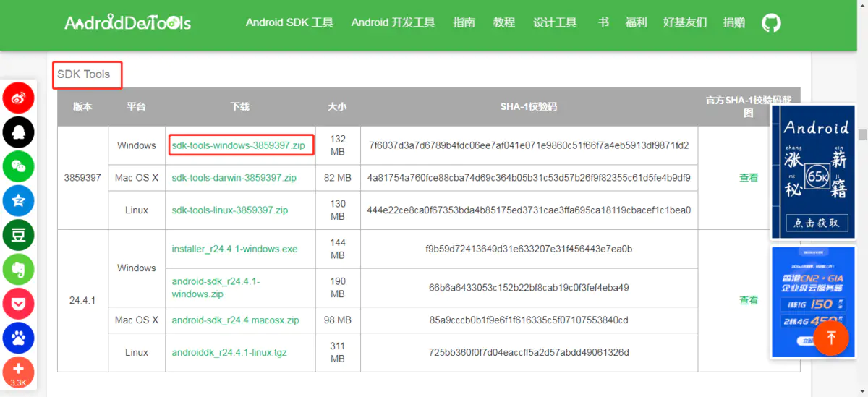Download sdk-tools-windows-3859397.zip
The height and width of the screenshot is (397, 868).
click(x=238, y=145)
